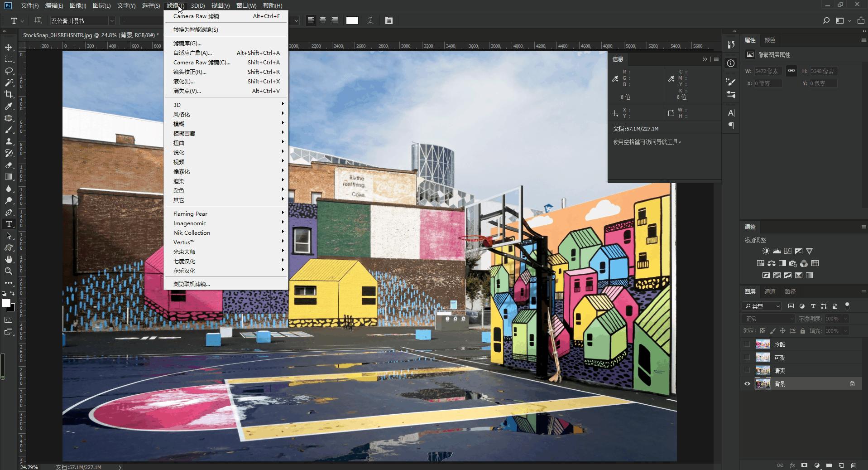Screen dimensions: 868x470
Task: Select the Rectangular Marquee tool
Action: pyautogui.click(x=9, y=59)
